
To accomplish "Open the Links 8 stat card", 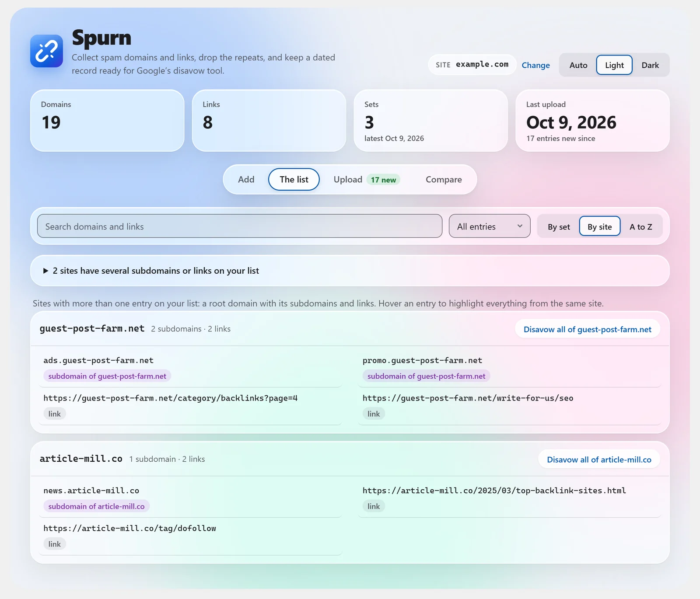I will point(269,121).
